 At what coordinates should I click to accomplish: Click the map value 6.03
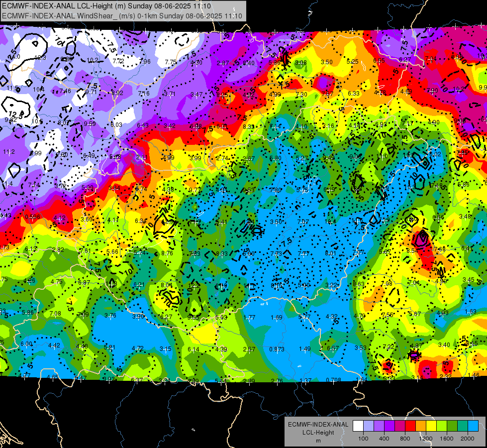click(x=116, y=124)
